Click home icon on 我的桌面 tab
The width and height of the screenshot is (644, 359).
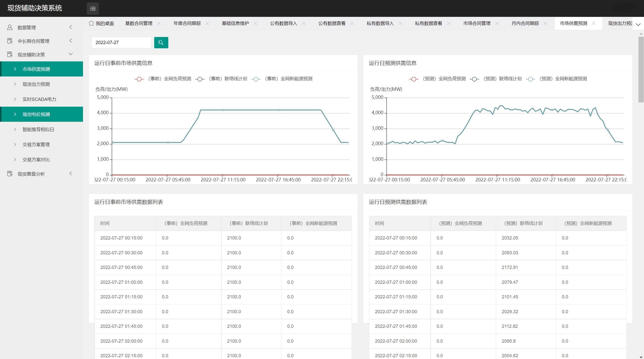click(91, 23)
